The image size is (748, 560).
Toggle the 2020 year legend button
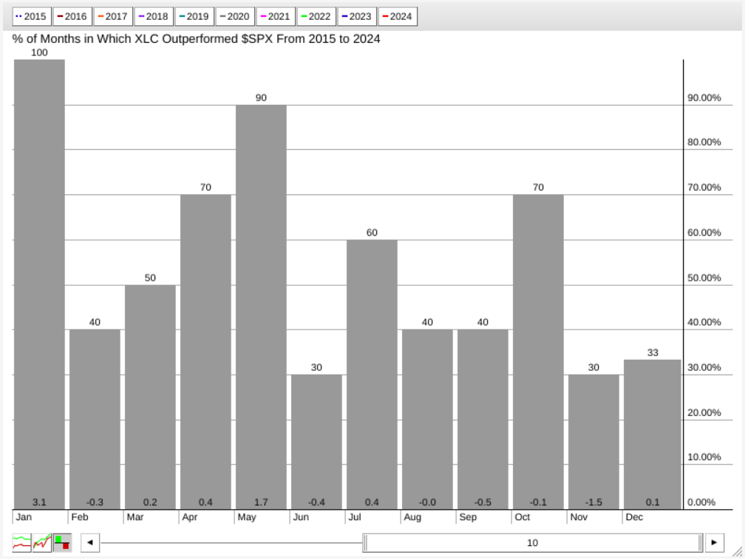click(235, 17)
